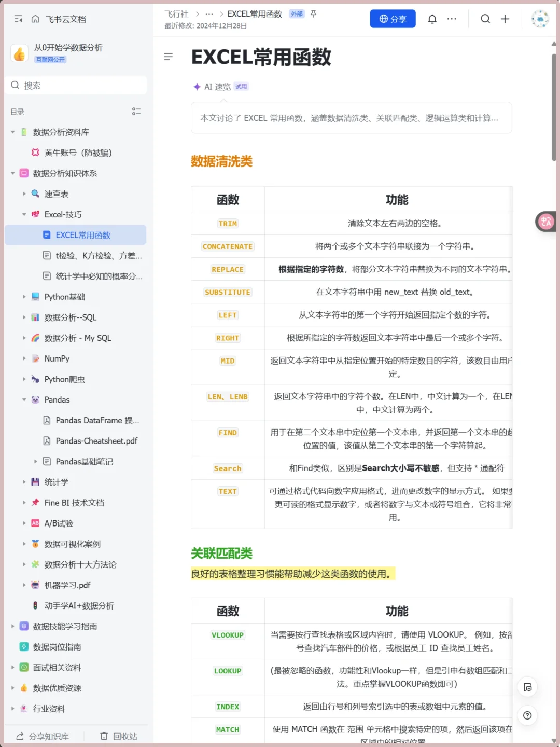Screen dimensions: 560x747
Task: Click the translate floating icon on right edge
Action: (x=545, y=222)
